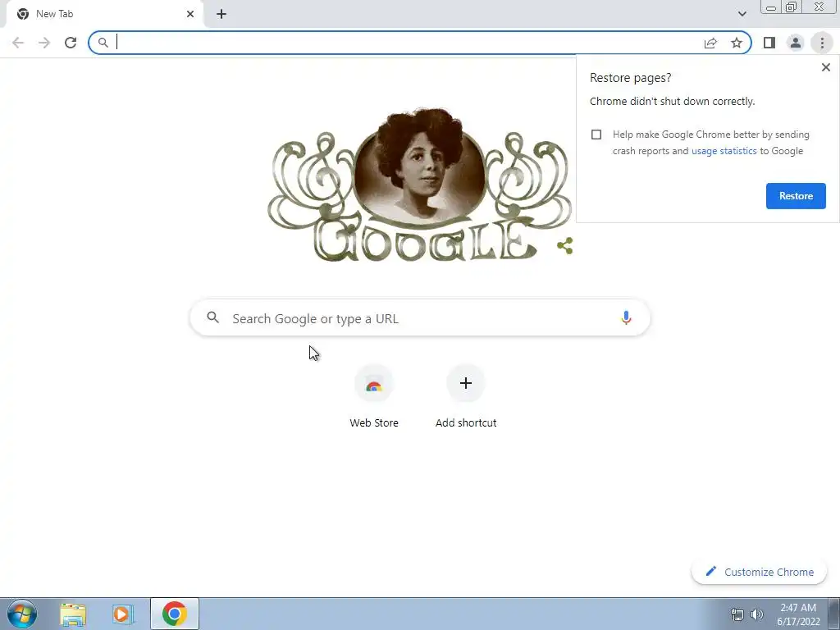Reload the page with refresh icon

coord(71,43)
